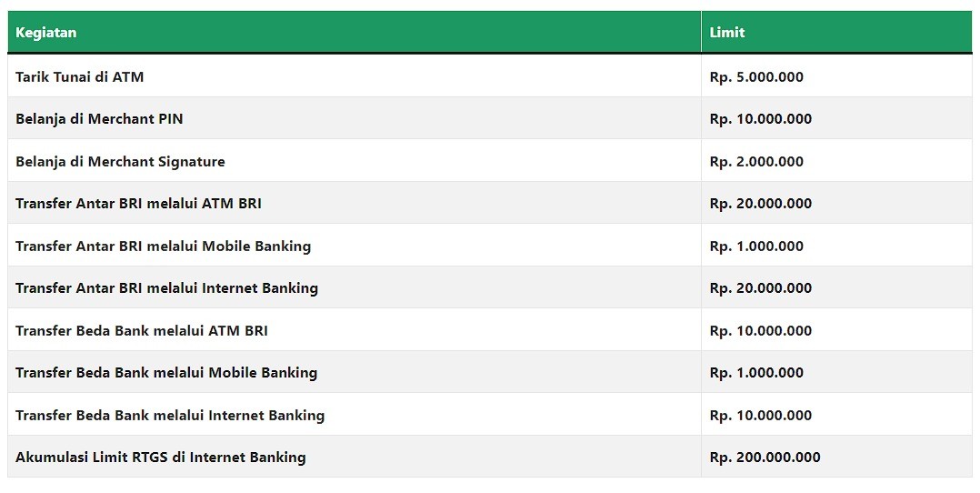Click Transfer Beda Bank melalui ATM BRI
The width and height of the screenshot is (980, 493).
(141, 330)
